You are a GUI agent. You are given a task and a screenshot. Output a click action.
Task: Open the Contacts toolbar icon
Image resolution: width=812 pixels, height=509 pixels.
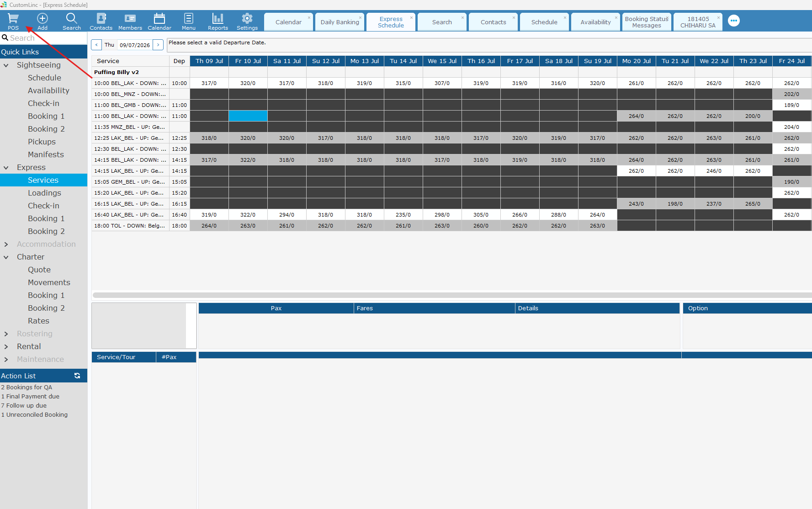tap(101, 19)
